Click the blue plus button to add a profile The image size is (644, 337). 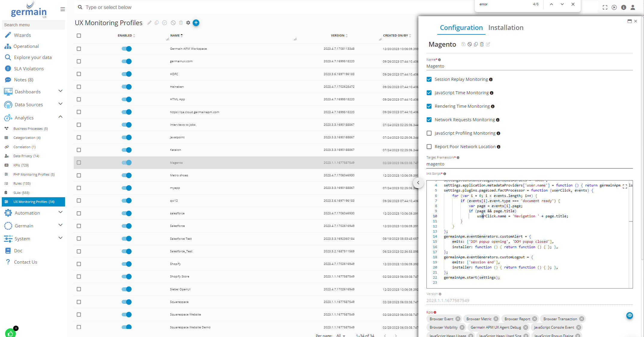pyautogui.click(x=196, y=23)
